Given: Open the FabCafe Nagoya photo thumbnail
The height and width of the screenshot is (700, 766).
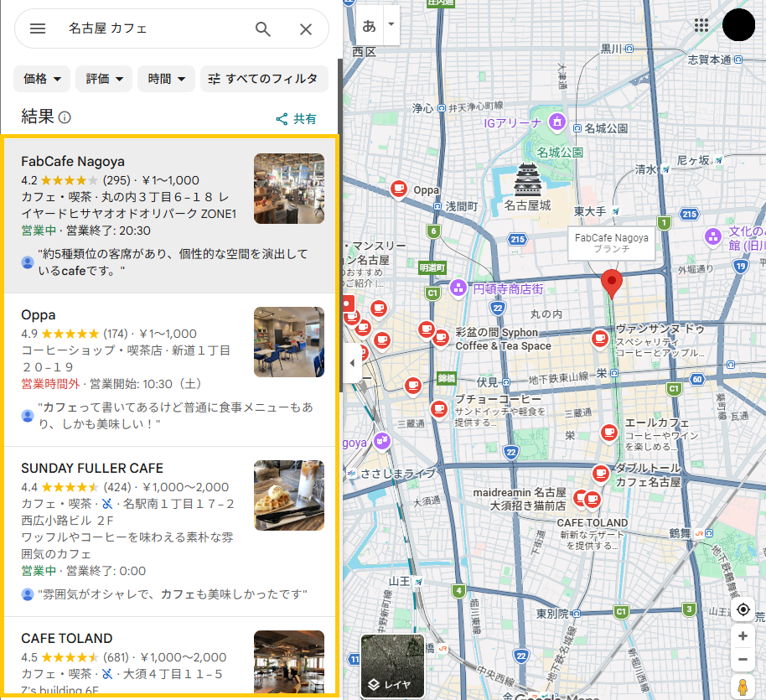Looking at the screenshot, I should [x=289, y=189].
